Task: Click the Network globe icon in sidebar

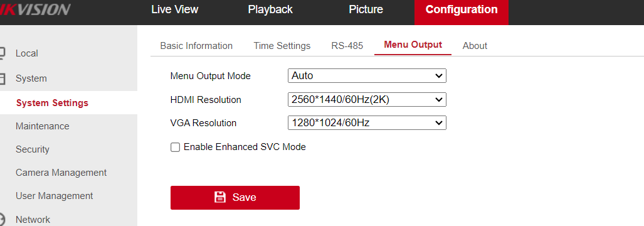Action: [x=2, y=220]
